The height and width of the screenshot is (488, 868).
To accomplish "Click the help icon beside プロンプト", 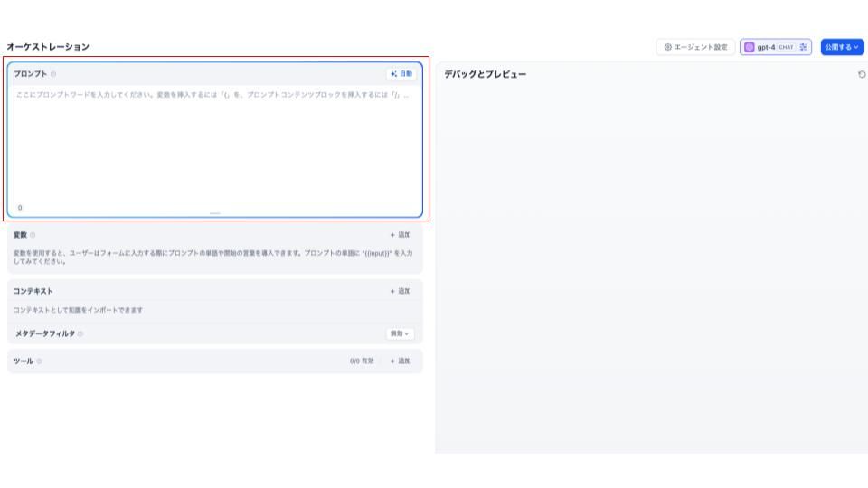I will coord(53,73).
